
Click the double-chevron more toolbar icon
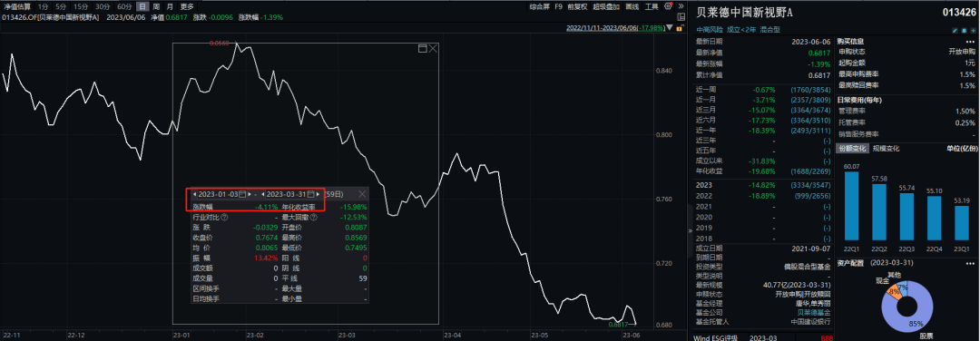click(681, 6)
